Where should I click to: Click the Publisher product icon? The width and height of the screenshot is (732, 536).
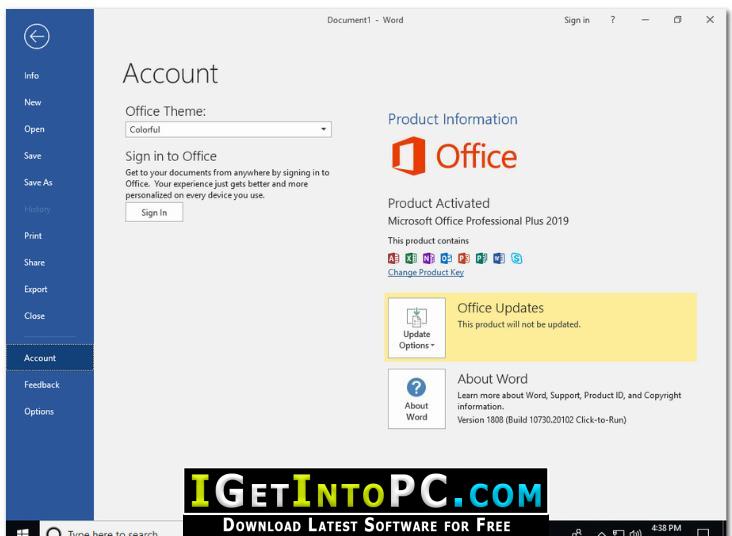[x=481, y=258]
